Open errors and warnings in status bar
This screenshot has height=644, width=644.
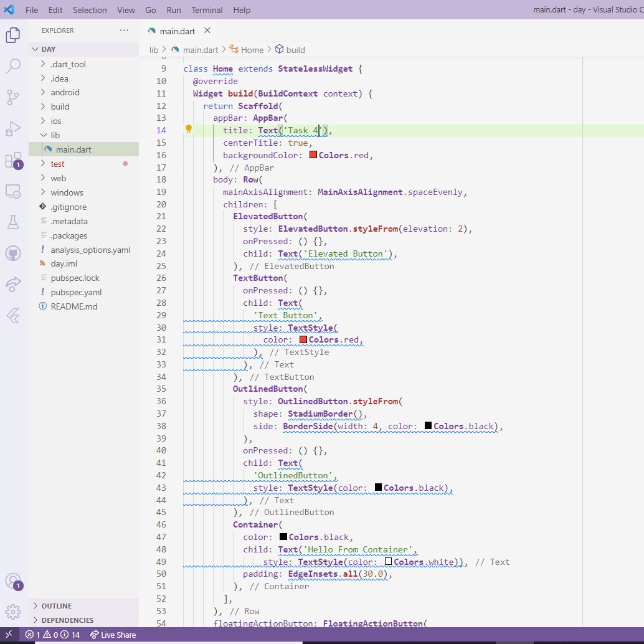[52, 635]
